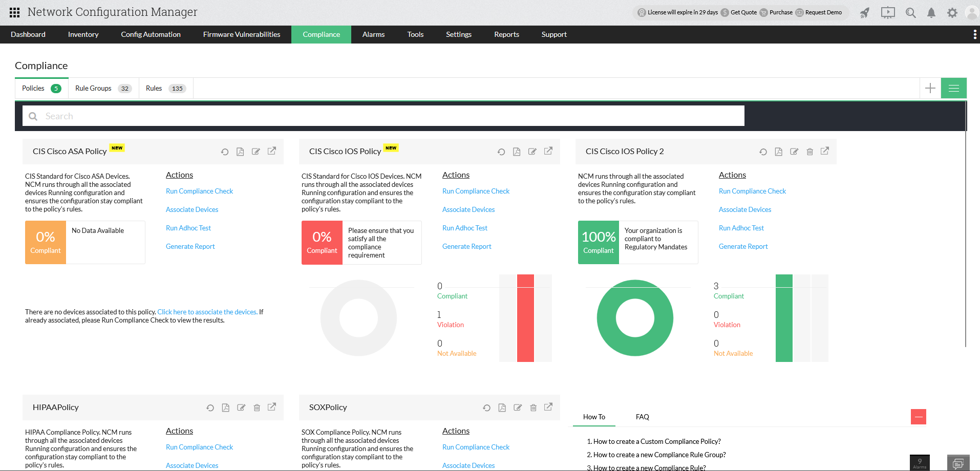Open the Firmware Vulnerabilities menu item
The image size is (980, 471).
point(241,34)
